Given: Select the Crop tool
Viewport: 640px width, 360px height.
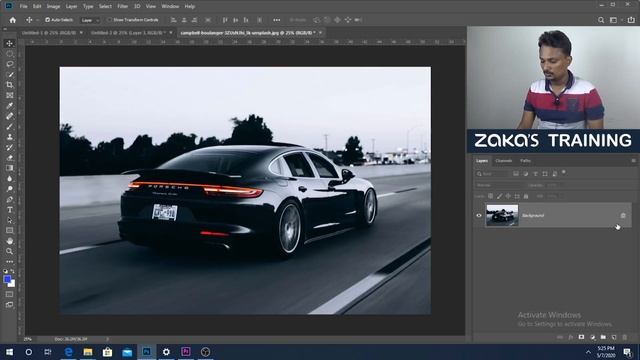Looking at the screenshot, I should pos(9,85).
